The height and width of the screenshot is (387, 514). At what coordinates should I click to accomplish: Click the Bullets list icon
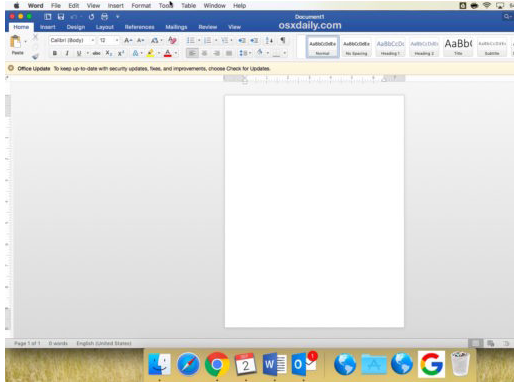(190, 40)
